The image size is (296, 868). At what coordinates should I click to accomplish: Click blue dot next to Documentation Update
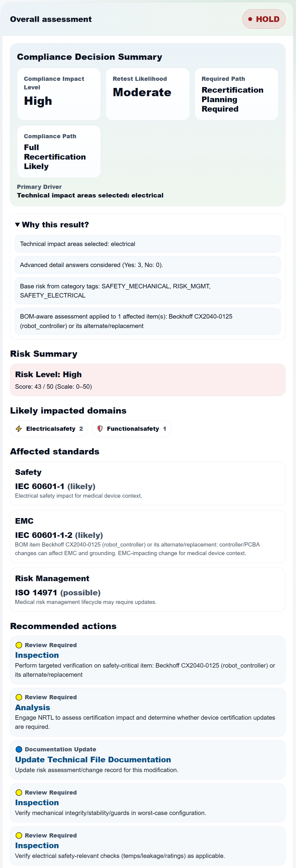coord(19,749)
